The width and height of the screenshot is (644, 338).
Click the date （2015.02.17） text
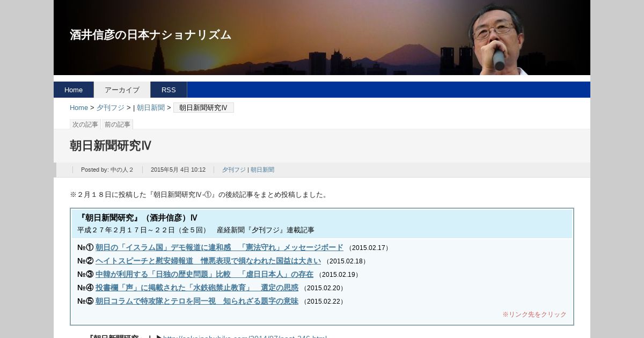point(369,248)
